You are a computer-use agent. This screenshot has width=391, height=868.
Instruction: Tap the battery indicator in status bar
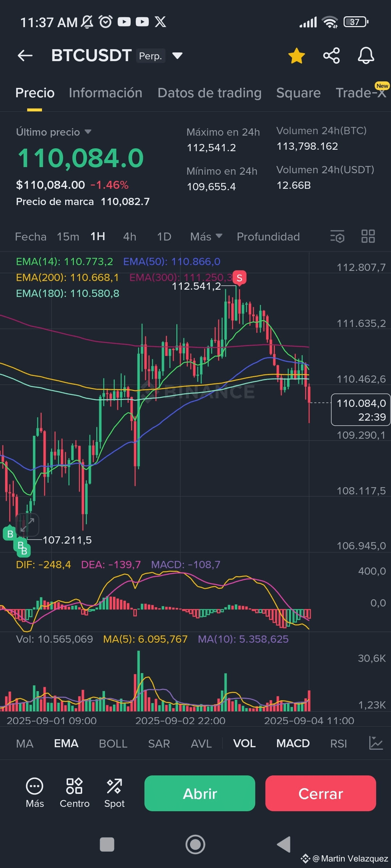pyautogui.click(x=356, y=22)
